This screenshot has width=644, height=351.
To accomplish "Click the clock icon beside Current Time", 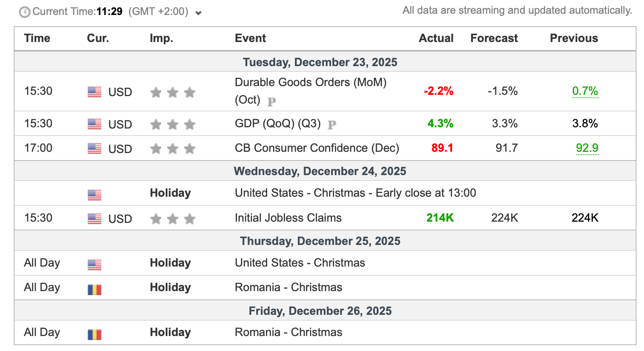I will tap(25, 12).
